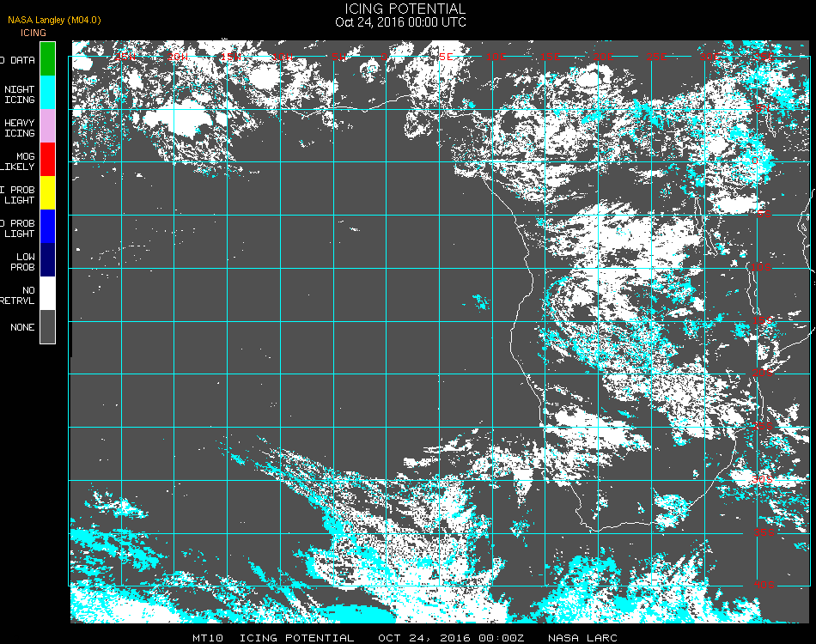Click the NIGHT ICING legend label text
The image size is (816, 644).
[20, 94]
